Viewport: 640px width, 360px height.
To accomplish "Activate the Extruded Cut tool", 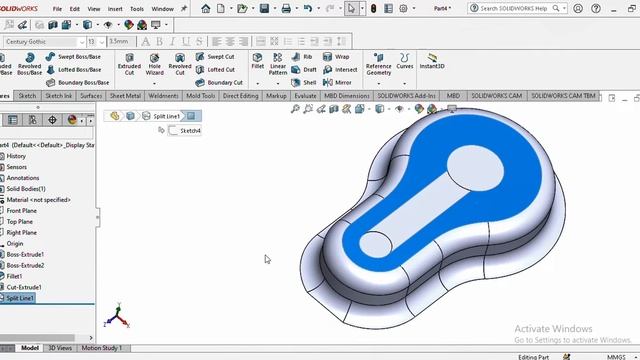I will 129,64.
